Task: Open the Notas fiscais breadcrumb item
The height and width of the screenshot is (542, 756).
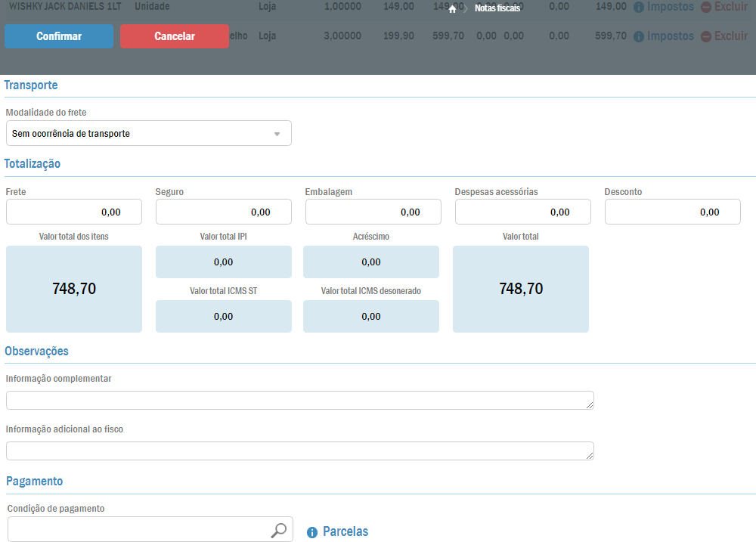Action: pyautogui.click(x=497, y=9)
